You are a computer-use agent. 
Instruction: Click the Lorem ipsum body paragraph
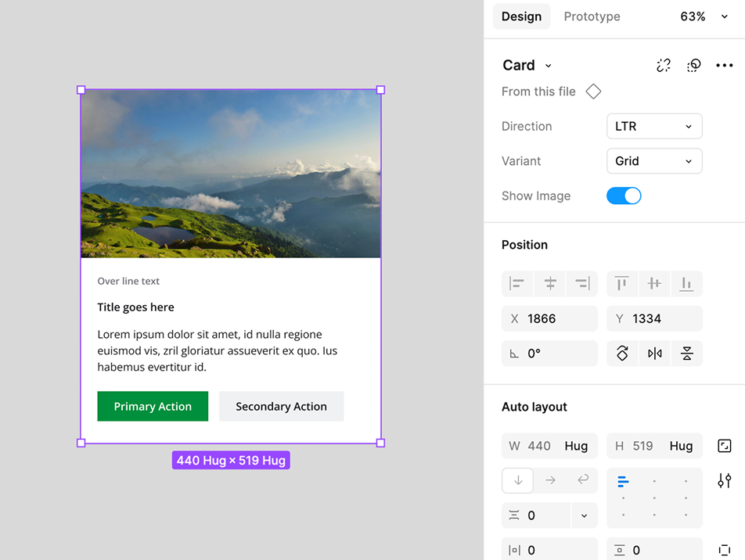tap(217, 350)
